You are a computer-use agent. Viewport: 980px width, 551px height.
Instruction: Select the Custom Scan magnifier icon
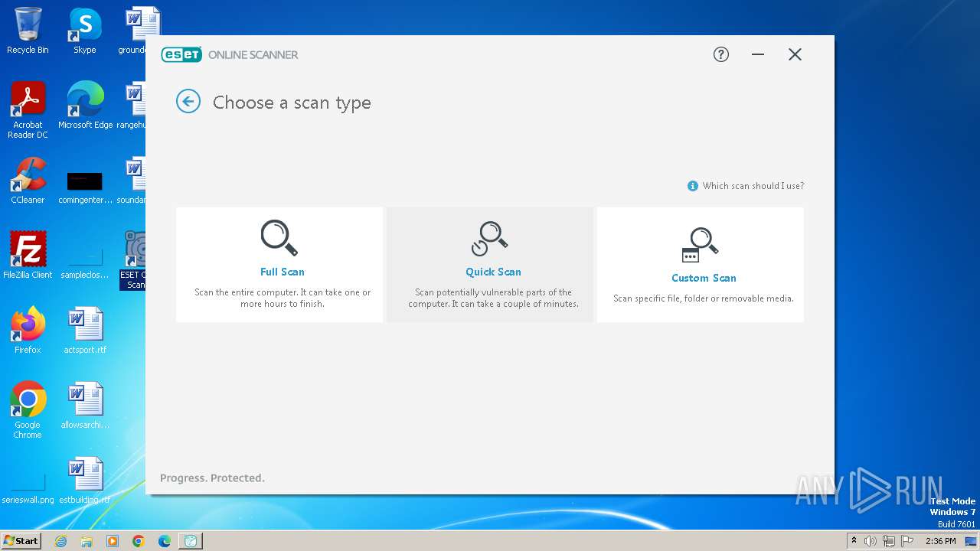tap(700, 244)
